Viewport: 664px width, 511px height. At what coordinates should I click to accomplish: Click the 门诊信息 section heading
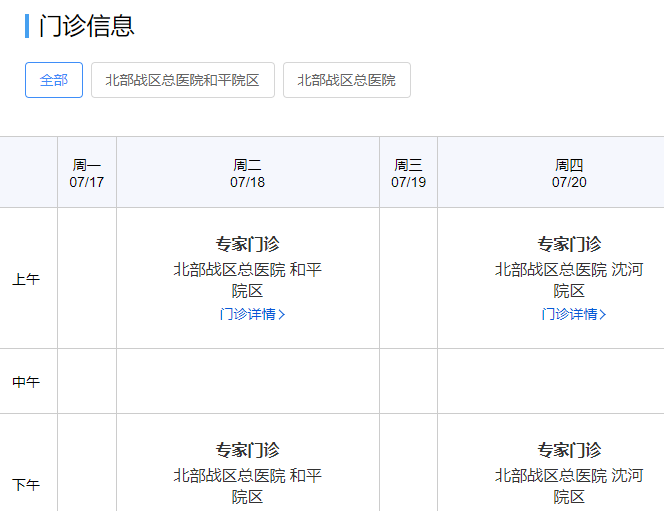(x=86, y=26)
